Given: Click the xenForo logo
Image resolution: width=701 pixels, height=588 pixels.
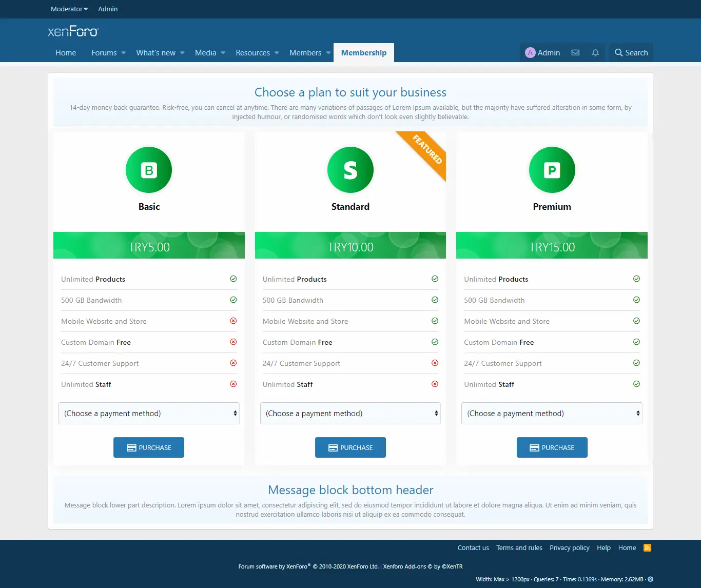Looking at the screenshot, I should (x=73, y=31).
